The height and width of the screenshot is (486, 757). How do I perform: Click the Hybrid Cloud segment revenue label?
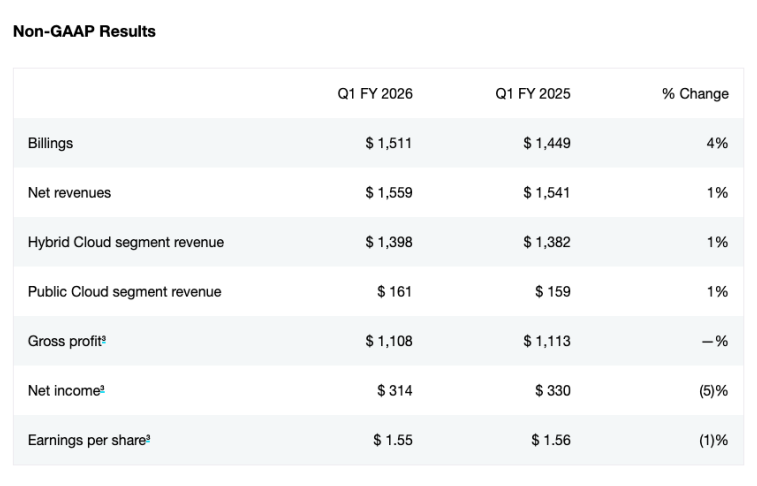pyautogui.click(x=126, y=242)
